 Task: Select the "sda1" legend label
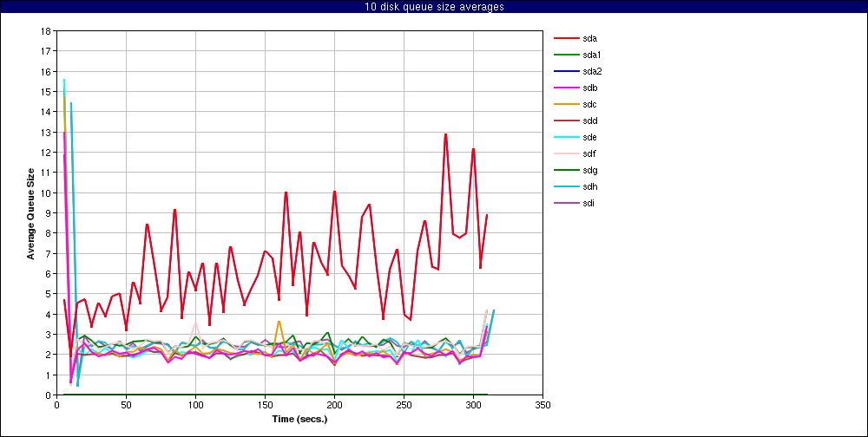(592, 55)
